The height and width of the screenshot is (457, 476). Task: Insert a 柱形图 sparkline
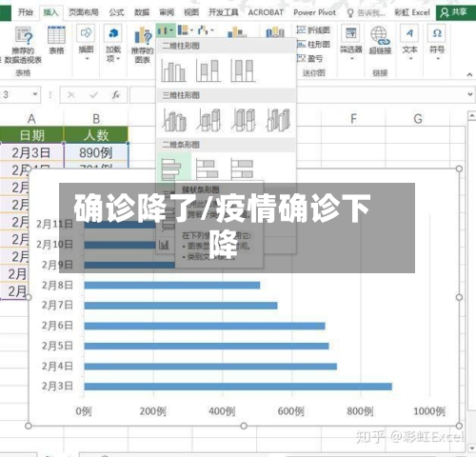(x=313, y=44)
